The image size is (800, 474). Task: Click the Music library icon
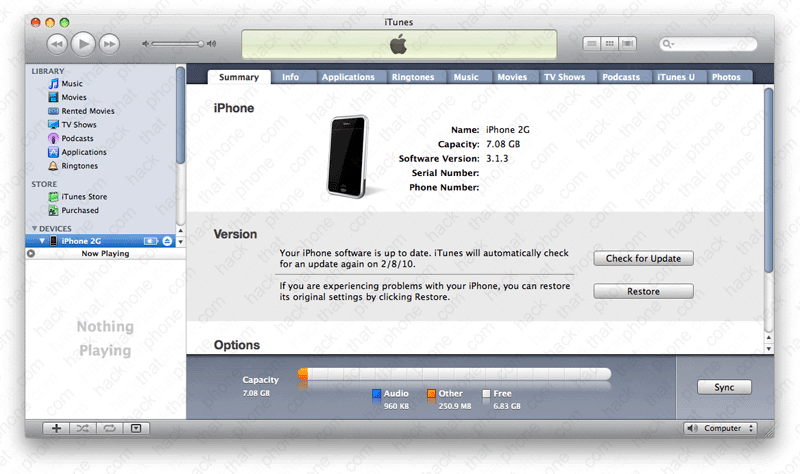coord(53,83)
